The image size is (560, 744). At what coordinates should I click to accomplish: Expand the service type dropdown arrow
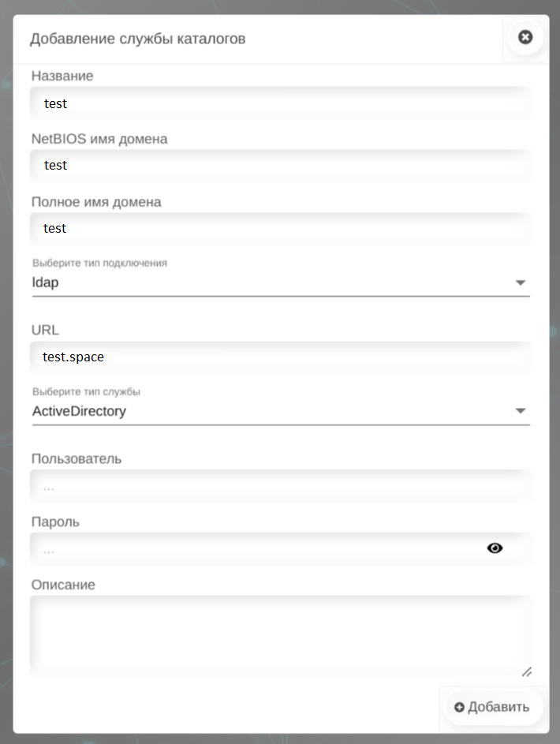520,410
